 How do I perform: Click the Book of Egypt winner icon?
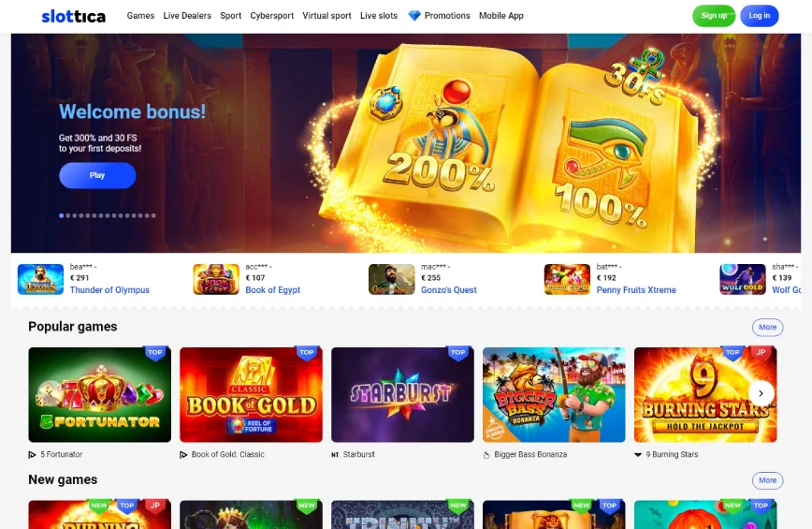[216, 279]
